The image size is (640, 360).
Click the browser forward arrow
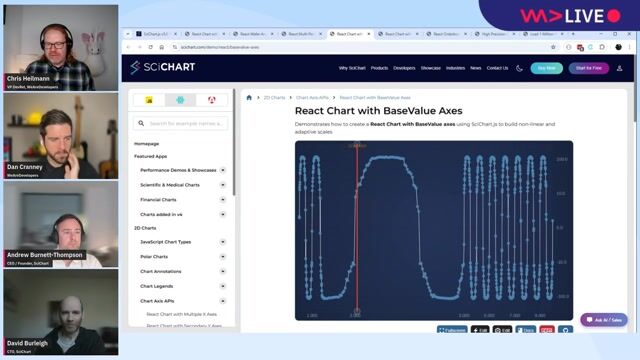[139, 47]
